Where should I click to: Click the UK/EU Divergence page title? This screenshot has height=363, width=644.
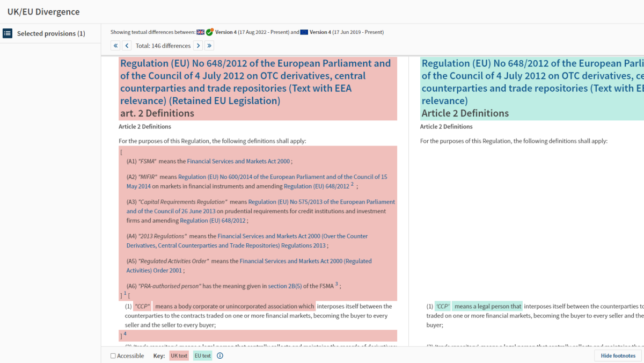coord(43,11)
